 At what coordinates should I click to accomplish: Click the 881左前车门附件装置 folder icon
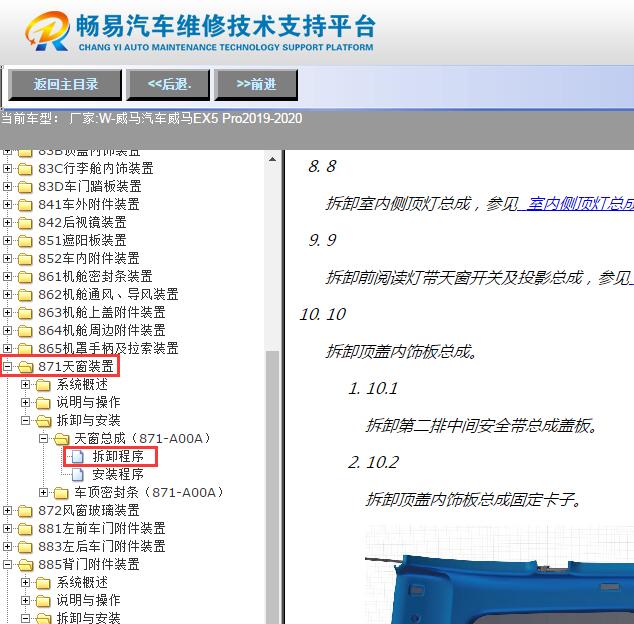tap(25, 529)
